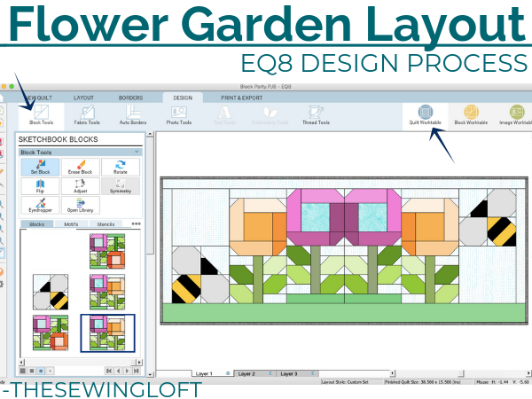Viewport: 532px width, 399px height.
Task: Click the pink flower on the quilt
Action: (x=344, y=217)
